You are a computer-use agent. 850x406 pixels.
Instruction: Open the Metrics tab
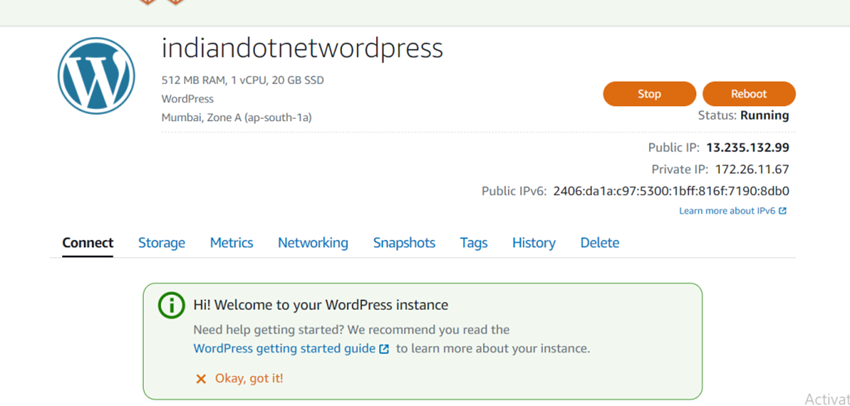tap(231, 243)
